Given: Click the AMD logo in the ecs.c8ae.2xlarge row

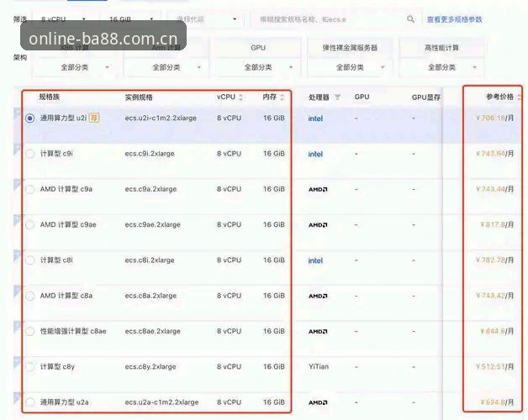Looking at the screenshot, I should click(318, 332).
